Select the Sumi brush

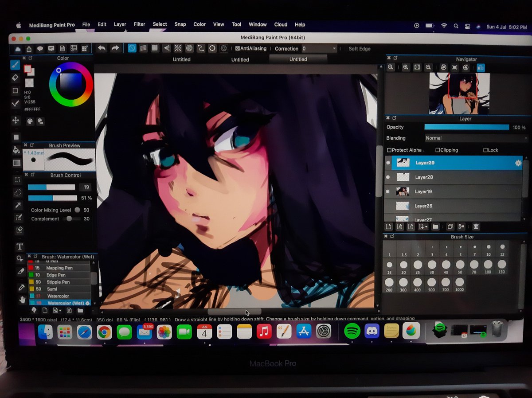[x=59, y=289]
